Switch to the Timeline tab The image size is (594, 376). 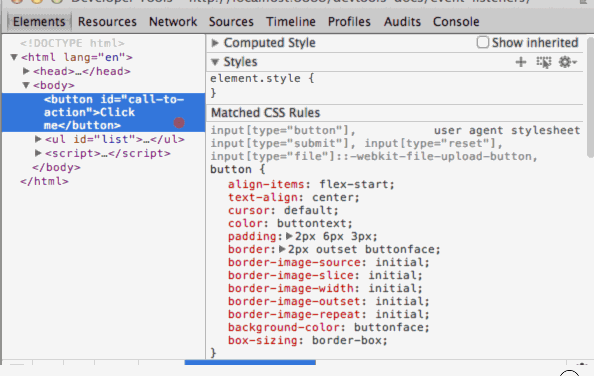click(291, 22)
